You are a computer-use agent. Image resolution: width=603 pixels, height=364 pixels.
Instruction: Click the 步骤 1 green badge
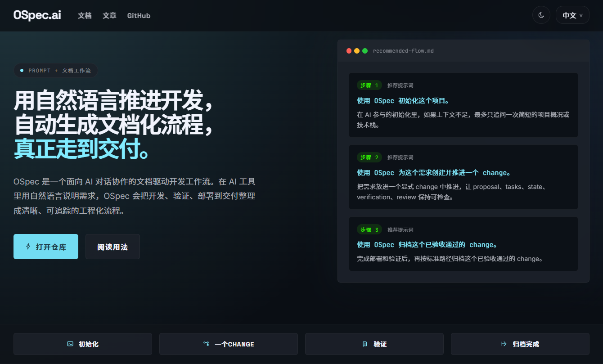[369, 85]
